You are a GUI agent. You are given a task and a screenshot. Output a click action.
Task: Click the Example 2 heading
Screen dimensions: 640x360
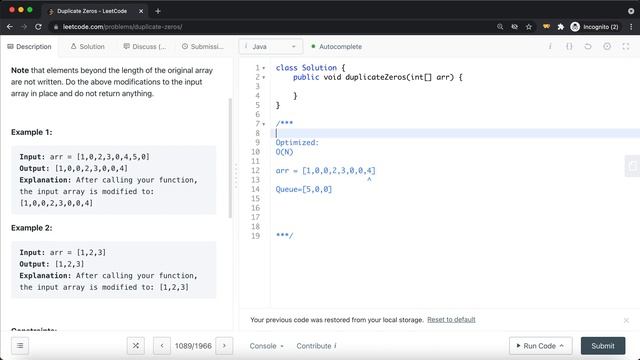(31, 228)
